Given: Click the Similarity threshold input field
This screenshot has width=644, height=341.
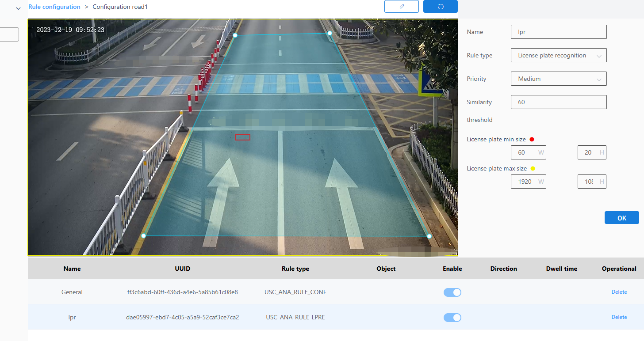Looking at the screenshot, I should pyautogui.click(x=558, y=102).
